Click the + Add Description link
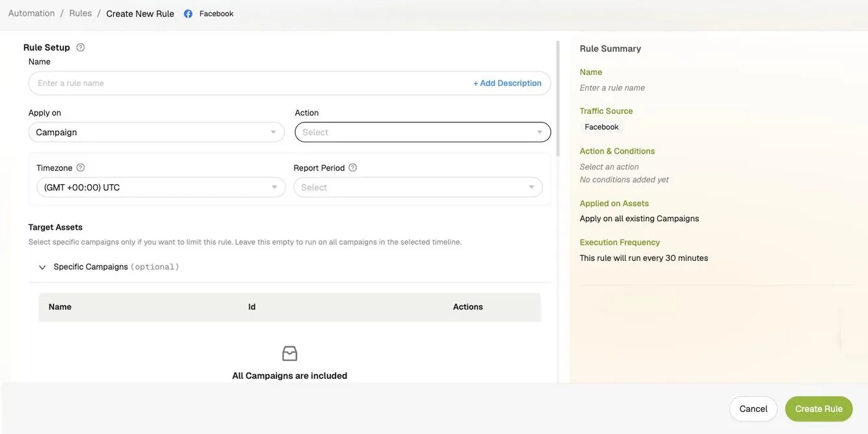The height and width of the screenshot is (434, 868). [507, 83]
